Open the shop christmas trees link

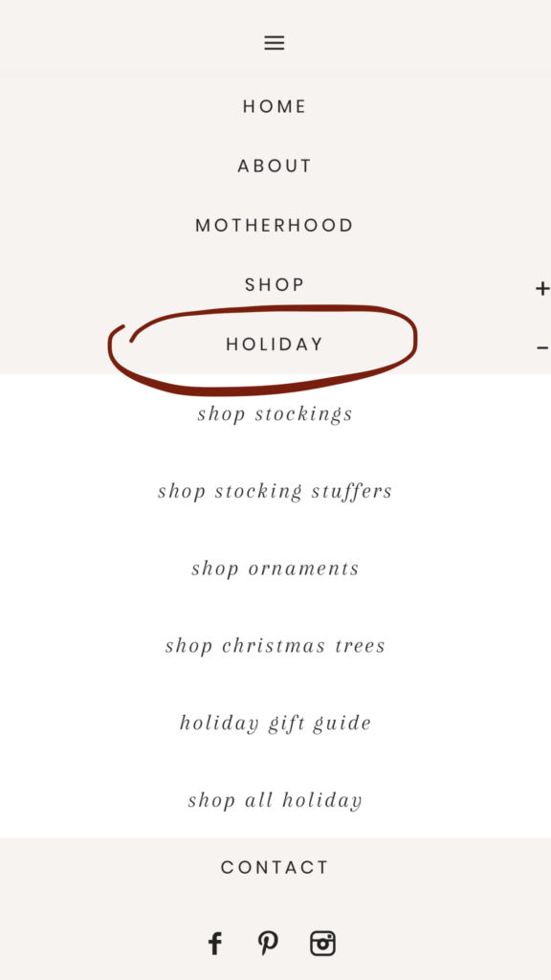[275, 646]
